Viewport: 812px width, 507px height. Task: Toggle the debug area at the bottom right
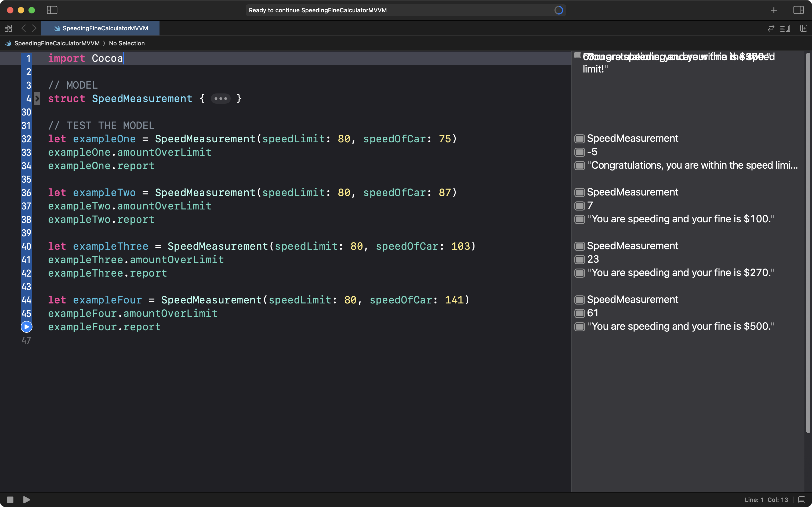(802, 500)
